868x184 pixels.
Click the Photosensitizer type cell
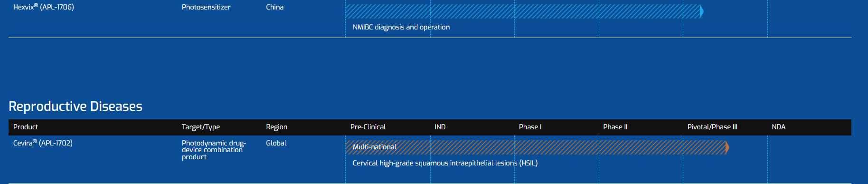(x=206, y=7)
